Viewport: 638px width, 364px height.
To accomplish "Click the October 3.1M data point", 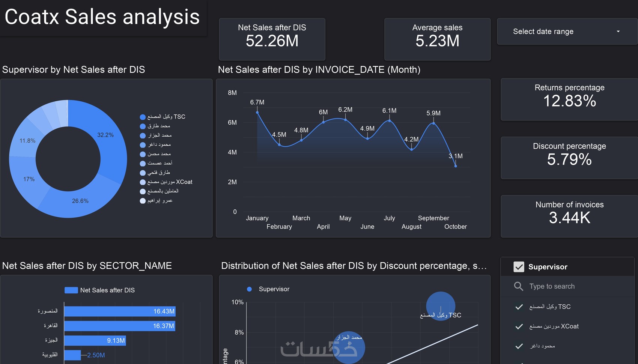I will click(456, 166).
